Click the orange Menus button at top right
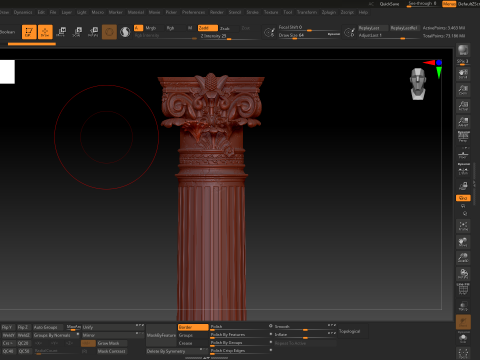 [x=449, y=4]
